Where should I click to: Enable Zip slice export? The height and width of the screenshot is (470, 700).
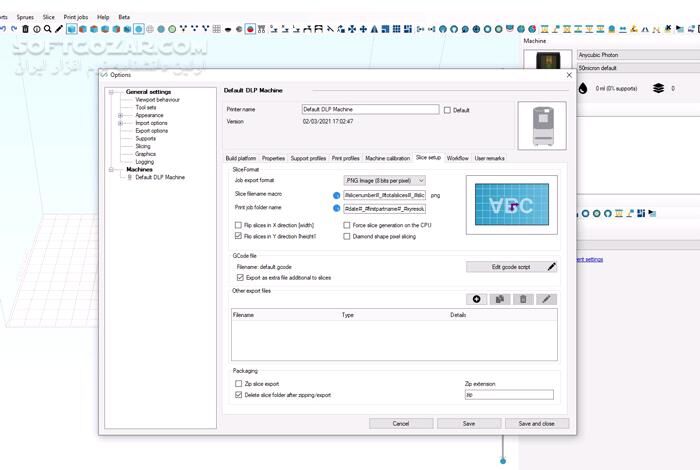(x=238, y=383)
